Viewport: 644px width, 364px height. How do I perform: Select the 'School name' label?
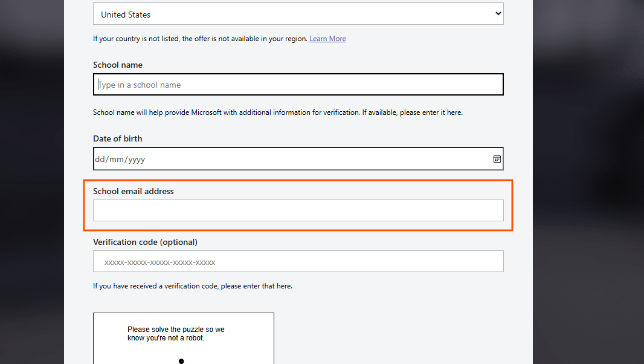click(118, 65)
